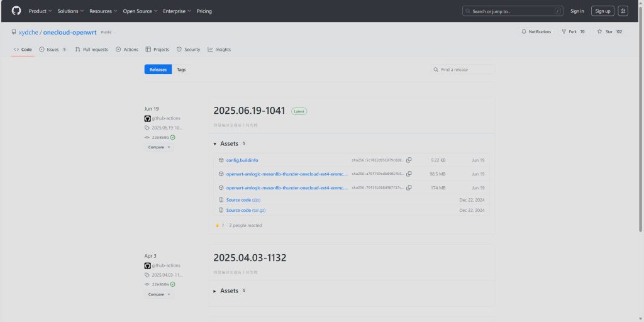Switch to the Insights tab
This screenshot has height=322, width=644.
pyautogui.click(x=219, y=49)
